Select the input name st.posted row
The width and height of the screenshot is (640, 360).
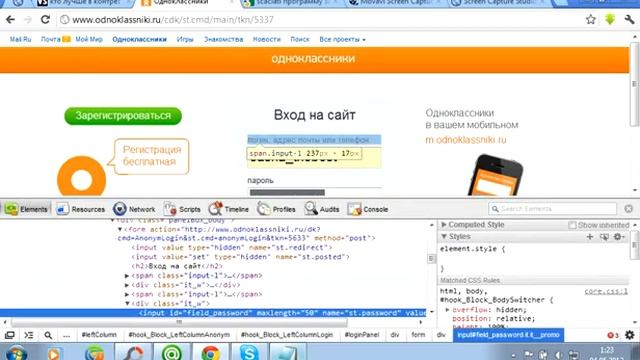tap(240, 257)
